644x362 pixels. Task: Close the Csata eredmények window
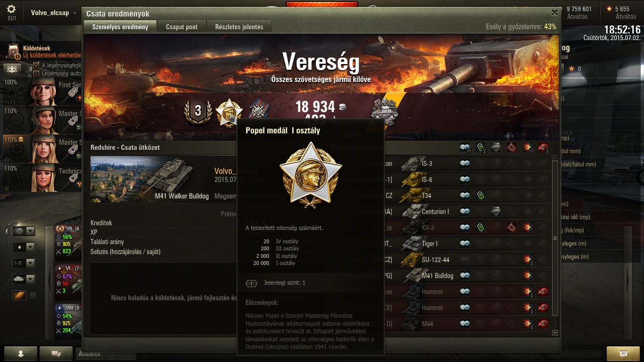click(x=554, y=13)
